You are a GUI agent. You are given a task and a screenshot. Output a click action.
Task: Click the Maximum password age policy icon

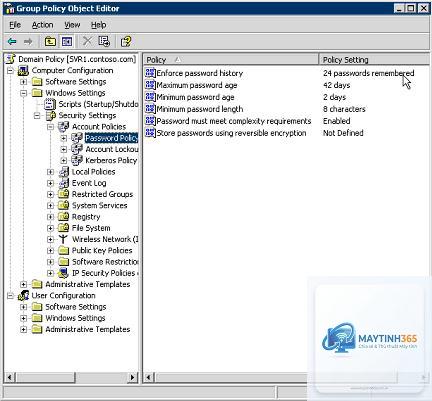coord(150,85)
